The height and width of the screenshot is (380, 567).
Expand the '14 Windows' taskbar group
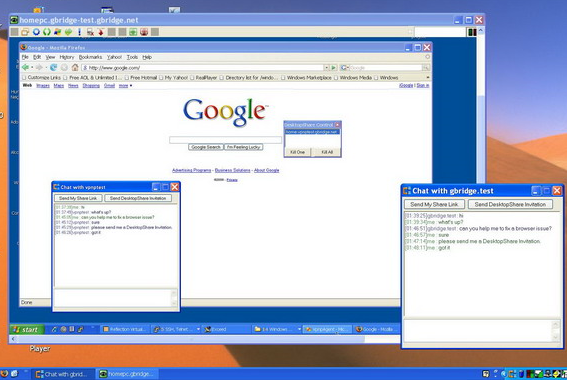299,329
